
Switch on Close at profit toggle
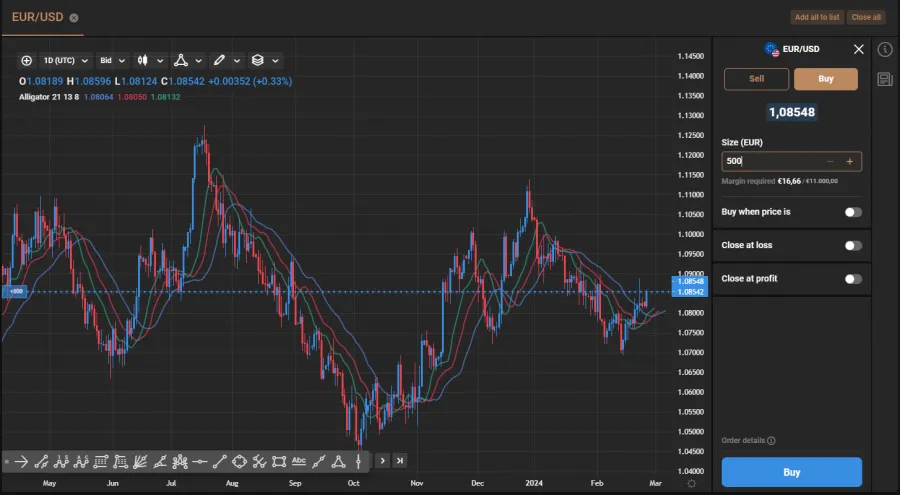point(852,279)
